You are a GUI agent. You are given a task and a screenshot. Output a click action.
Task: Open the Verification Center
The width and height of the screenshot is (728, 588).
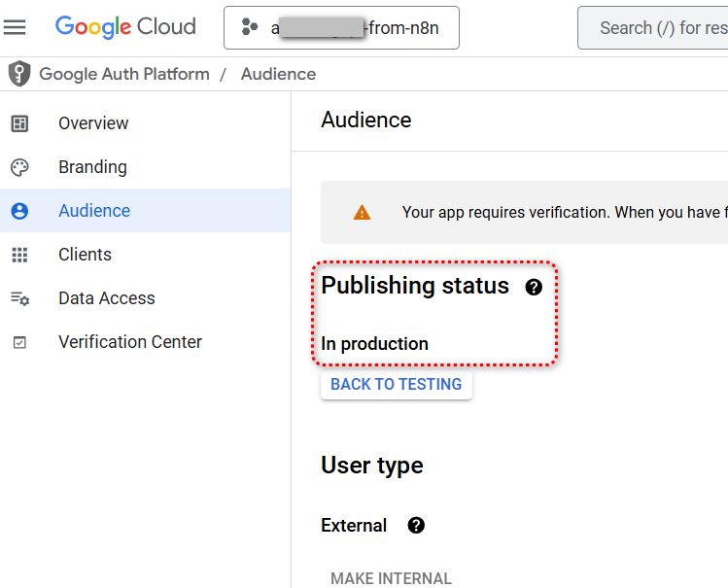pyautogui.click(x=146, y=342)
